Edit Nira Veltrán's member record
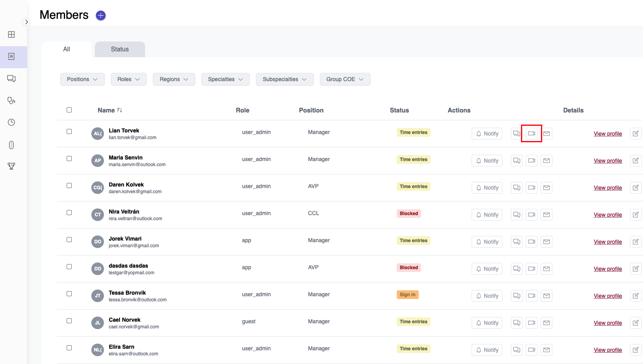 (x=636, y=215)
